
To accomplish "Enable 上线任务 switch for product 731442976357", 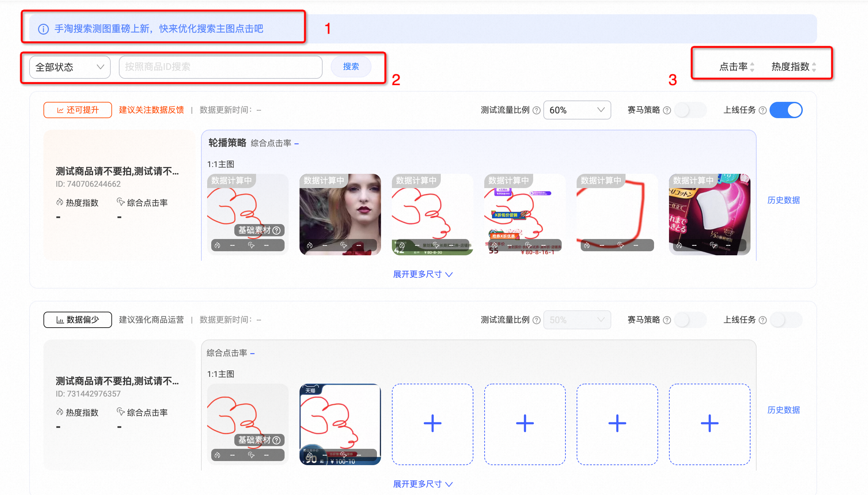I will (x=786, y=320).
